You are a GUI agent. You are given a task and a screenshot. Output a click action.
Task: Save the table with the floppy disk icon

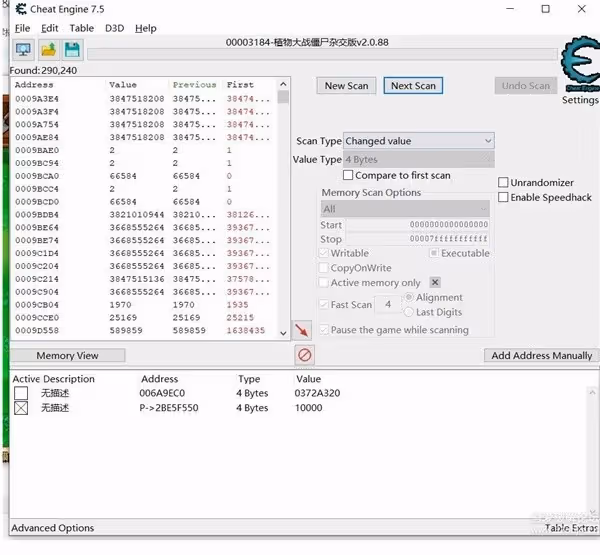click(x=72, y=50)
